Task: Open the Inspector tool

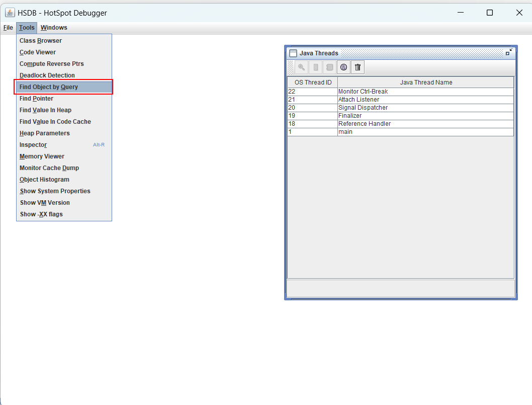Action: click(x=33, y=144)
